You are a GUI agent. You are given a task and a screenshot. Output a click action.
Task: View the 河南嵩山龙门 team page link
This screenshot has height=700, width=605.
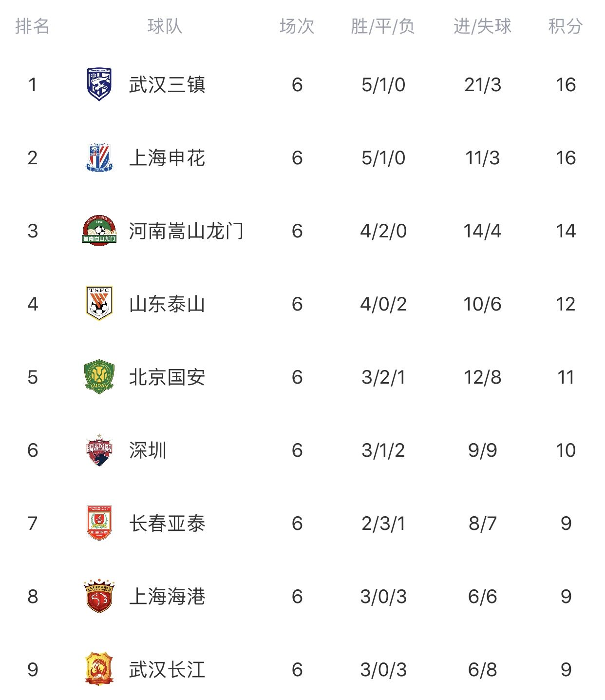pos(186,231)
